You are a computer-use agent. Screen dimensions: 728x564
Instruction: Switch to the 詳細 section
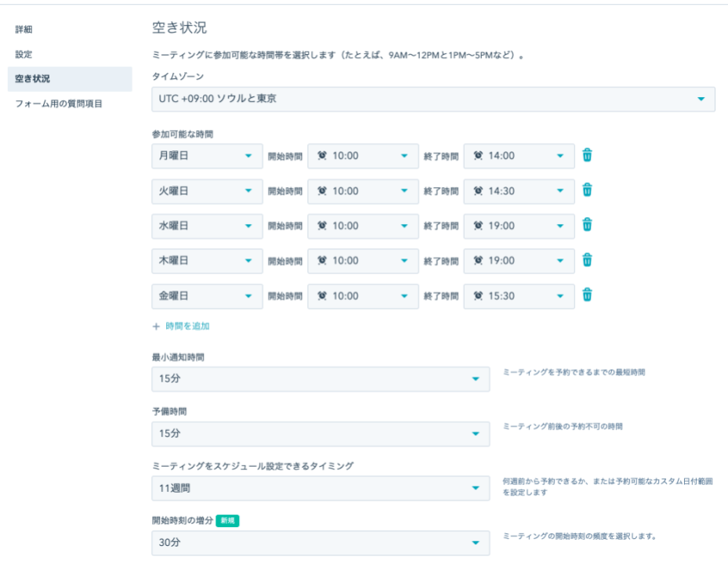click(x=24, y=30)
